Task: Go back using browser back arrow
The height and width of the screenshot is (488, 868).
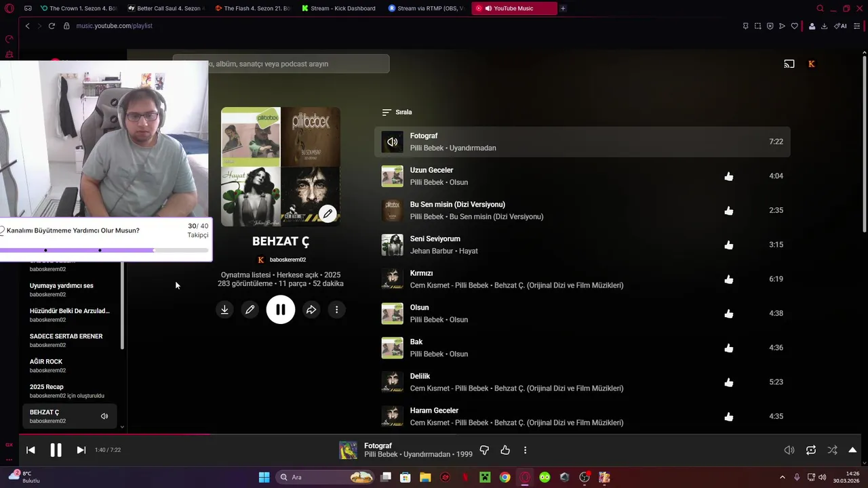Action: click(27, 26)
